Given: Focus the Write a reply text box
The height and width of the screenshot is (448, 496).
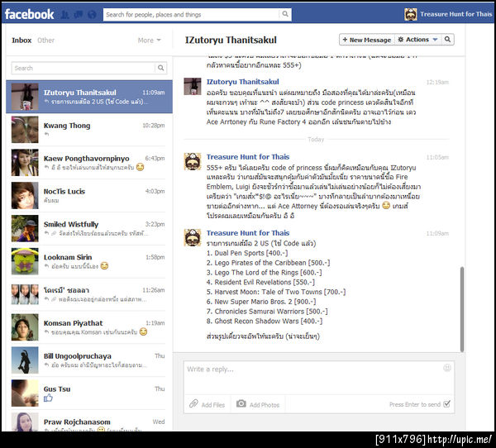Looking at the screenshot, I should tap(319, 378).
